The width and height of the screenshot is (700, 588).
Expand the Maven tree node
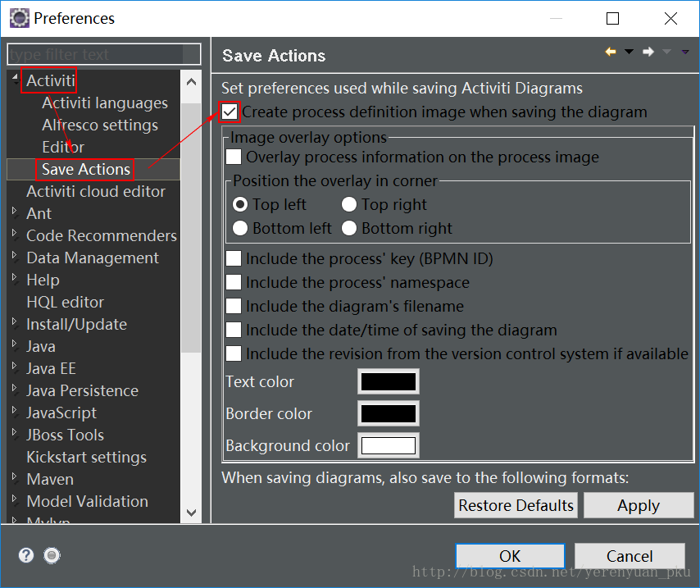(x=15, y=476)
